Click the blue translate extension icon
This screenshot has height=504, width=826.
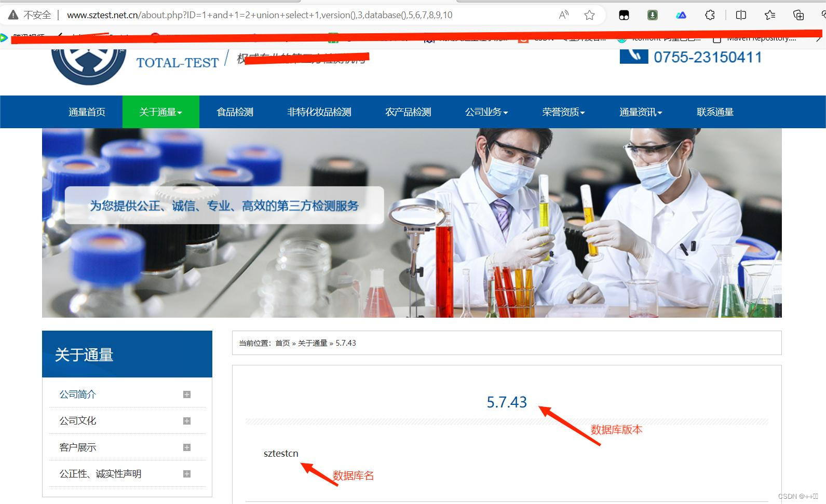(681, 15)
